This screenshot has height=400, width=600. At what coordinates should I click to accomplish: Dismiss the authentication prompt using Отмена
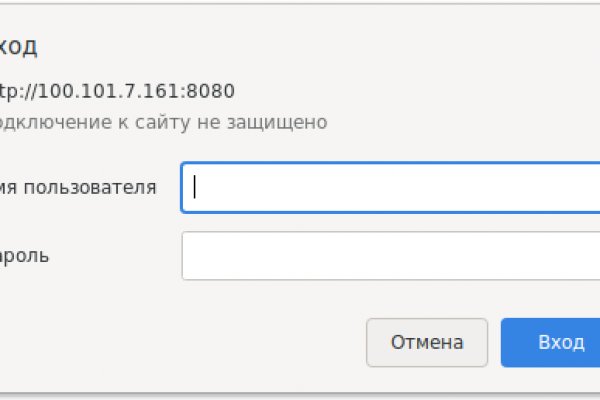[x=427, y=343]
